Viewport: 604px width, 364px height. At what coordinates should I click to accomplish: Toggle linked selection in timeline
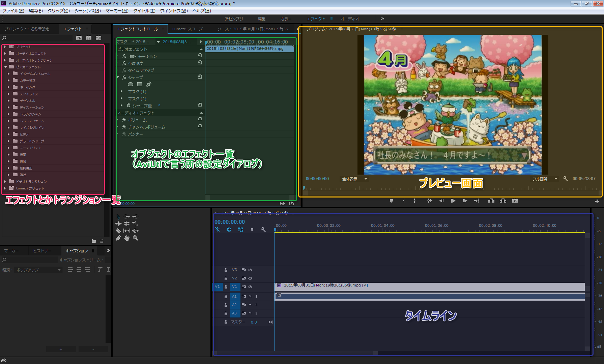tap(240, 230)
